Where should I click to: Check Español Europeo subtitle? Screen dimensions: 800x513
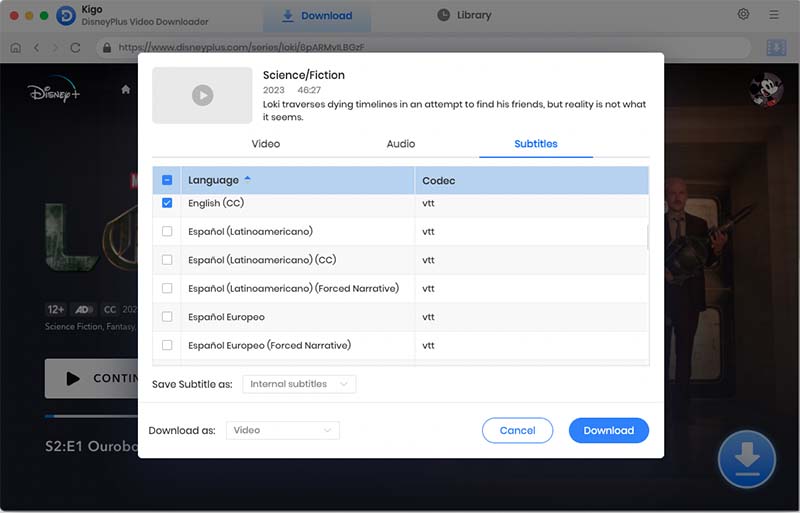(167, 316)
